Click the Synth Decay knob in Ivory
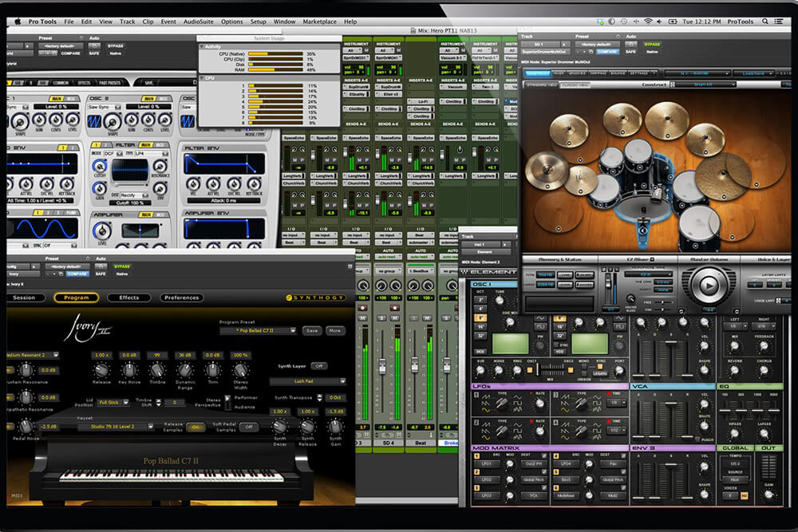Image resolution: width=798 pixels, height=532 pixels. pos(279,426)
